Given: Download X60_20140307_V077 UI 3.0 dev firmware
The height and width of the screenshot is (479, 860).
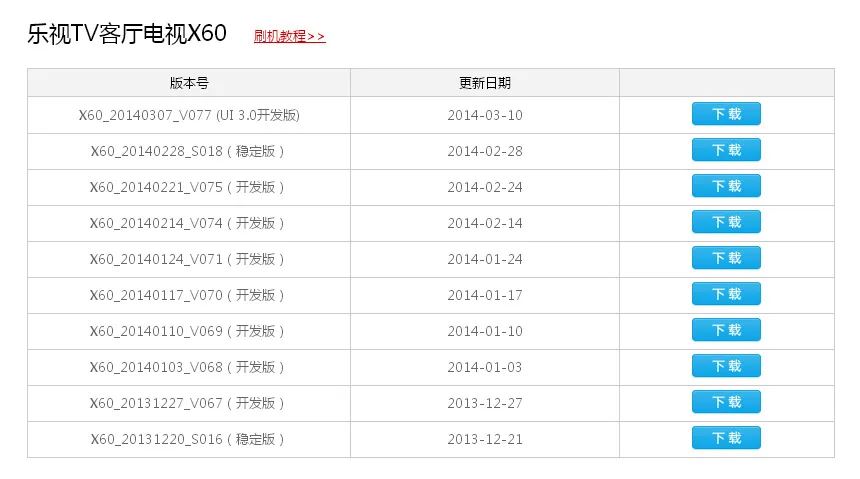Looking at the screenshot, I should [726, 114].
